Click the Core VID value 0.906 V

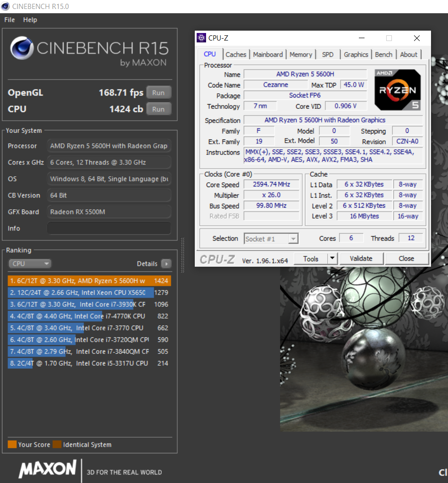[346, 106]
